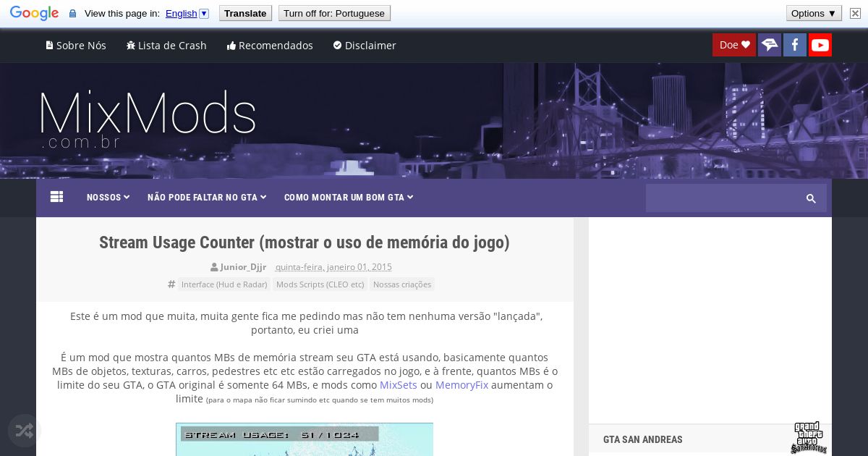Open the grid menu icon in navbar
The width and height of the screenshot is (868, 456).
(x=57, y=197)
